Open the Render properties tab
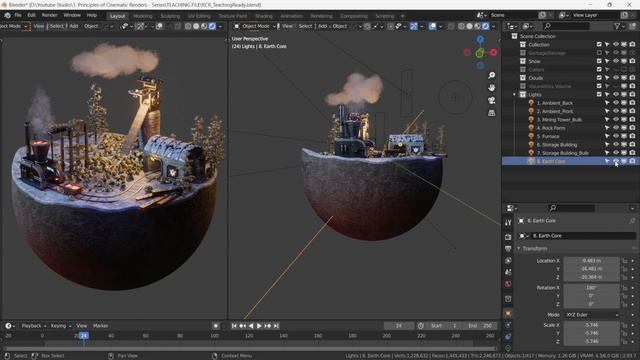 coord(508,237)
